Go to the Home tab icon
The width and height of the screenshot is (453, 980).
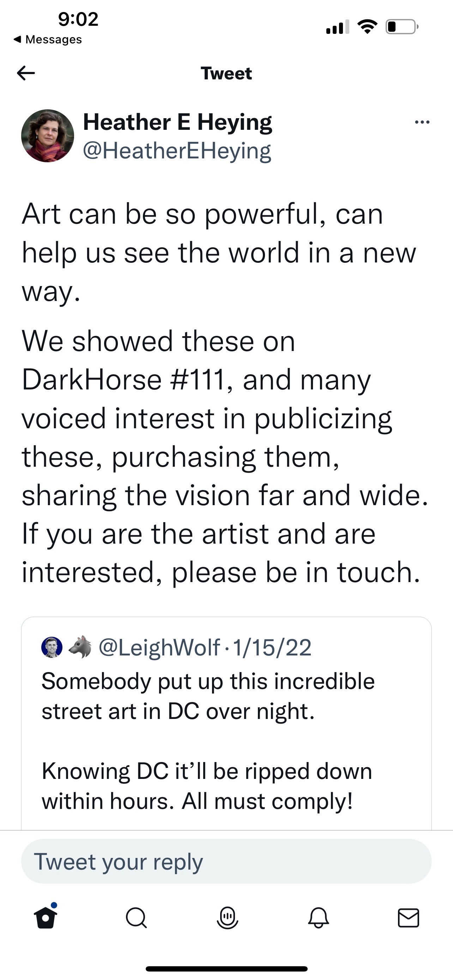[46, 918]
